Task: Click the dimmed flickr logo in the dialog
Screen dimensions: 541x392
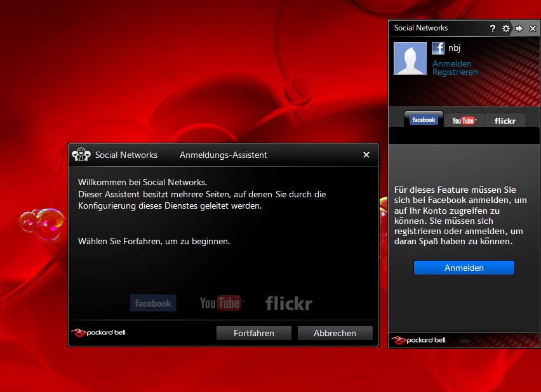Action: coord(289,303)
